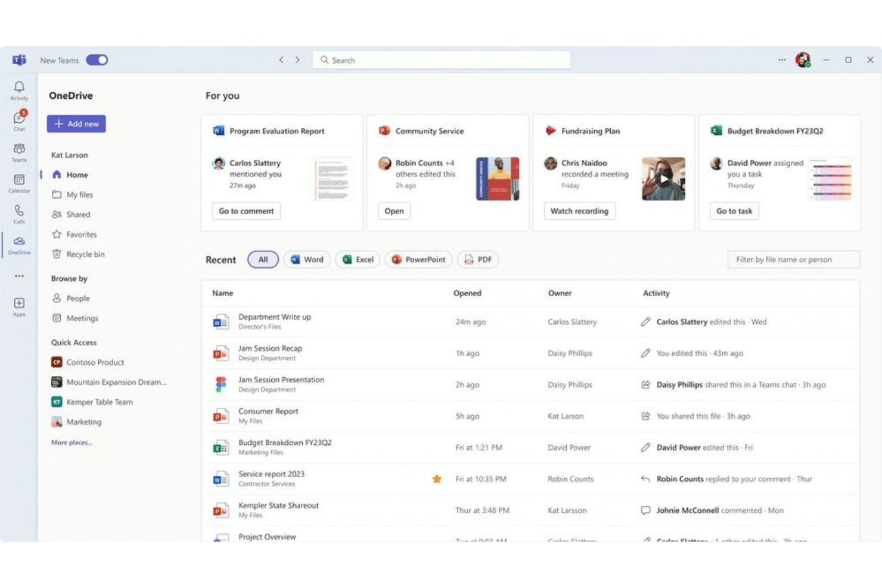Click the Go to comment button
The height and width of the screenshot is (588, 882).
pyautogui.click(x=246, y=211)
